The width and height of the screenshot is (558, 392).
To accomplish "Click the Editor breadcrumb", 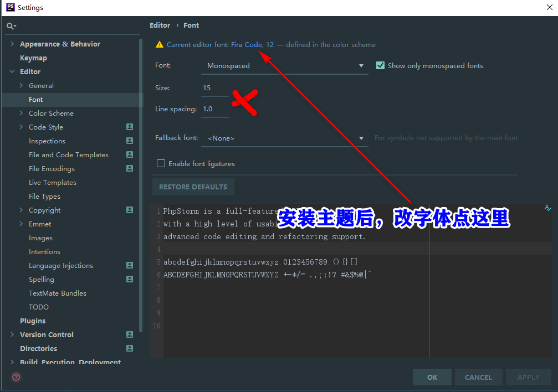I will [160, 25].
